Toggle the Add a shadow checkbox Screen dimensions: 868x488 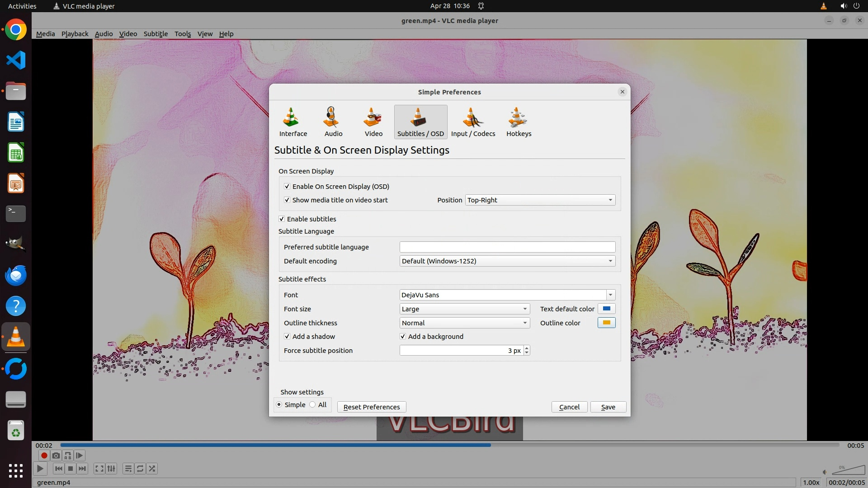(287, 337)
